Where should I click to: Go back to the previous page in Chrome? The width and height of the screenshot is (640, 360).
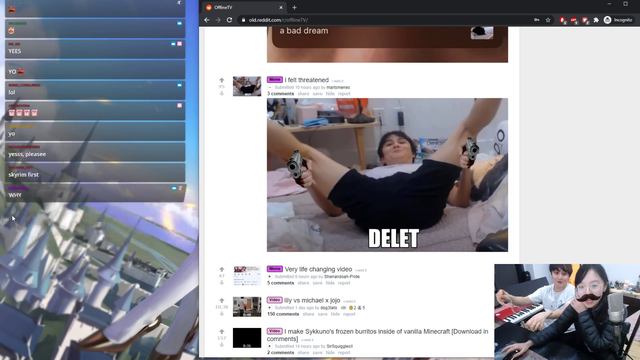click(x=207, y=20)
